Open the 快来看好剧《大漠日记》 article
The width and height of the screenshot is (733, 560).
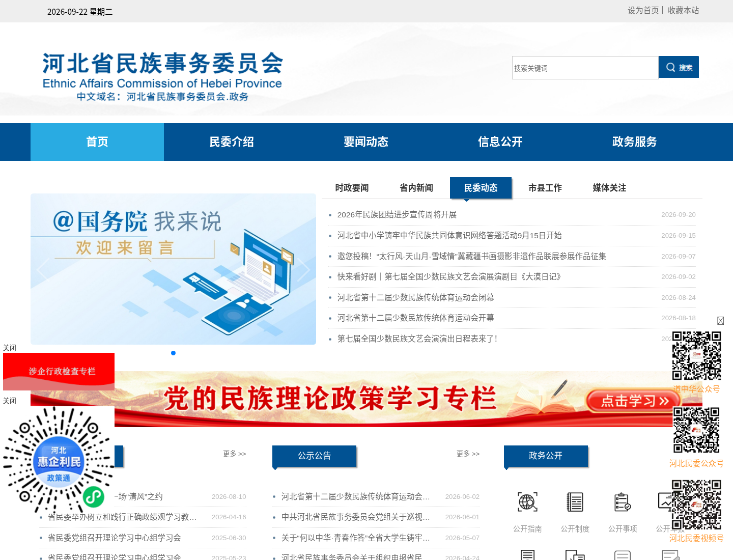point(450,277)
